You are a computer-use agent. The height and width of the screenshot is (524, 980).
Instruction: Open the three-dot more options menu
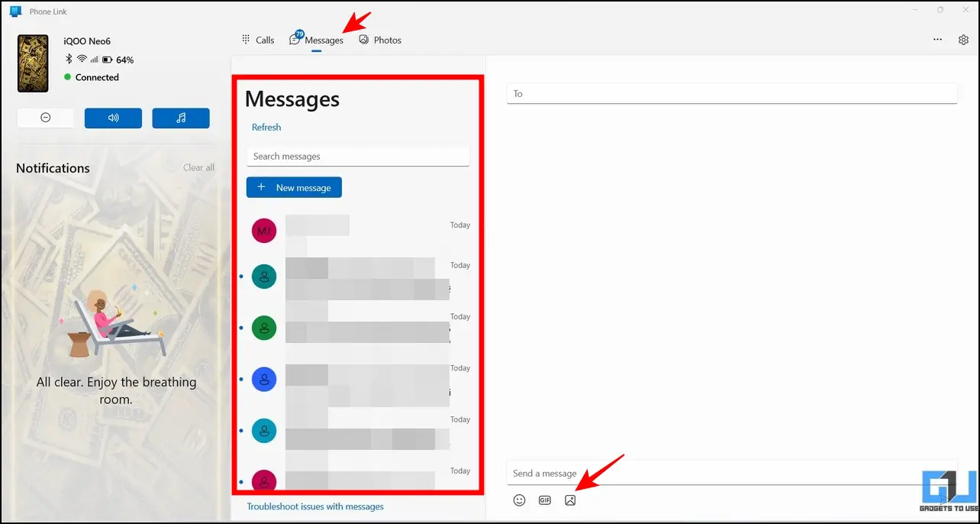click(x=937, y=40)
